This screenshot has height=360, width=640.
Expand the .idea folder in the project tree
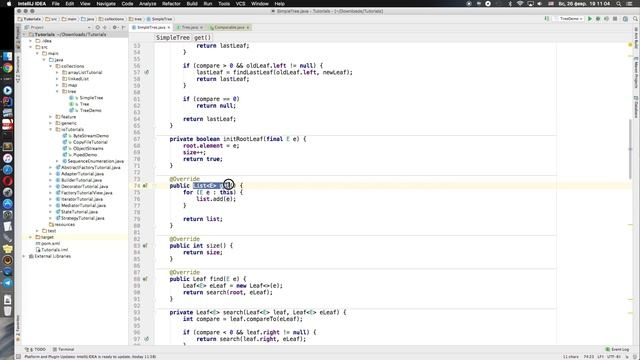31,41
